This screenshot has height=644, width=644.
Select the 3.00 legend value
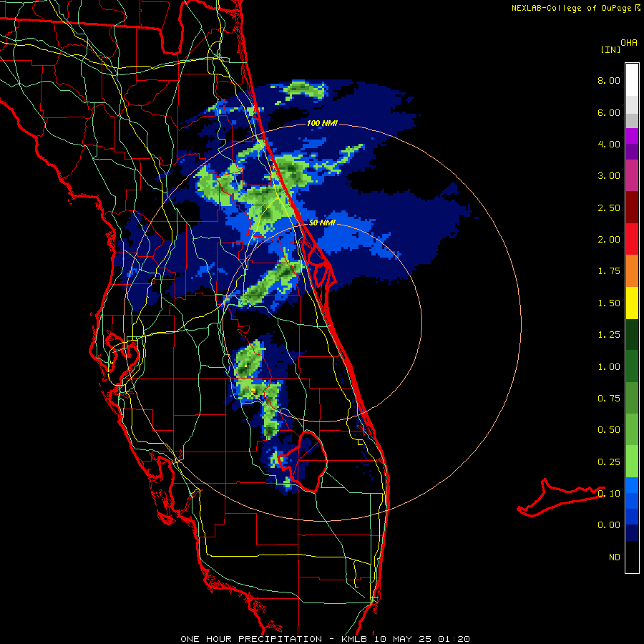point(609,176)
